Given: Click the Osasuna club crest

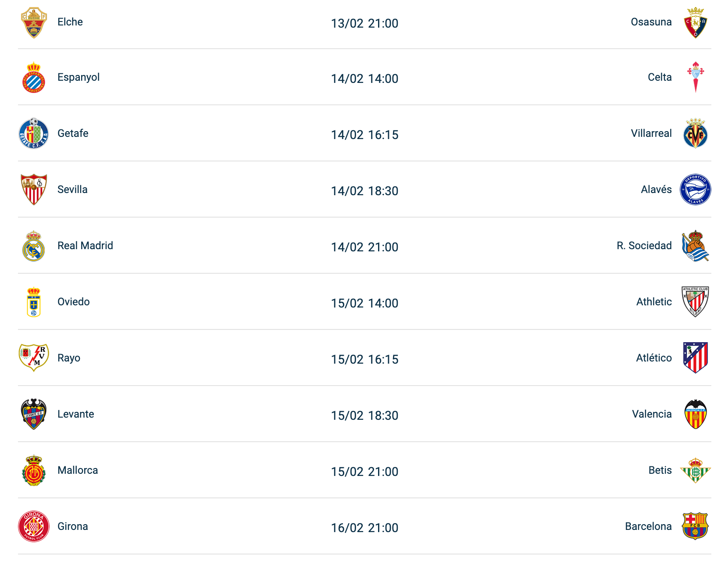Looking at the screenshot, I should coord(696,22).
